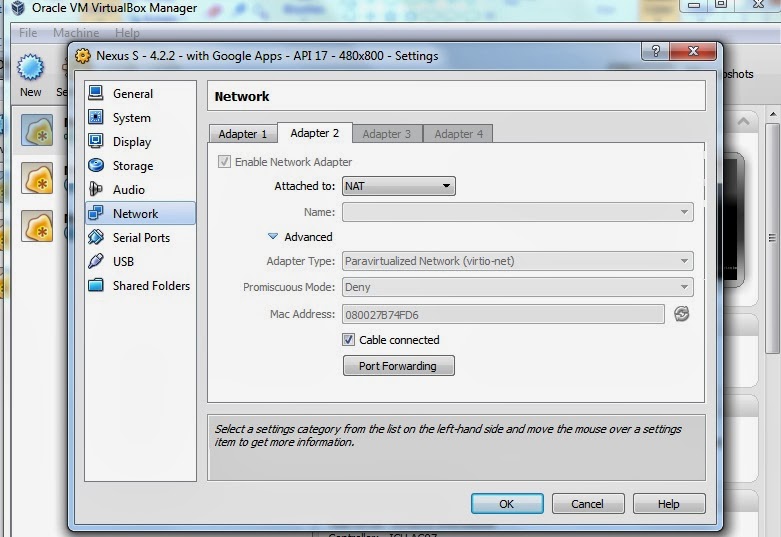781x537 pixels.
Task: Switch to the Adapter 3 tab
Action: tap(387, 134)
